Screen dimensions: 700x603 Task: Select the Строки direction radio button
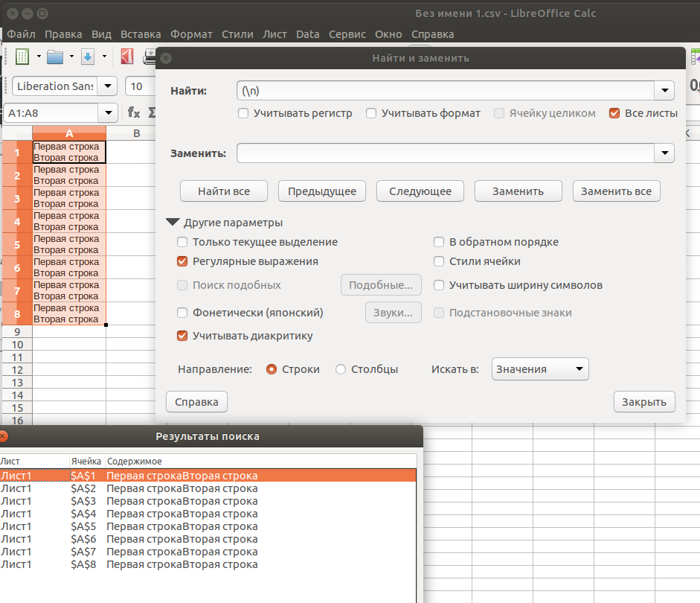[x=272, y=369]
